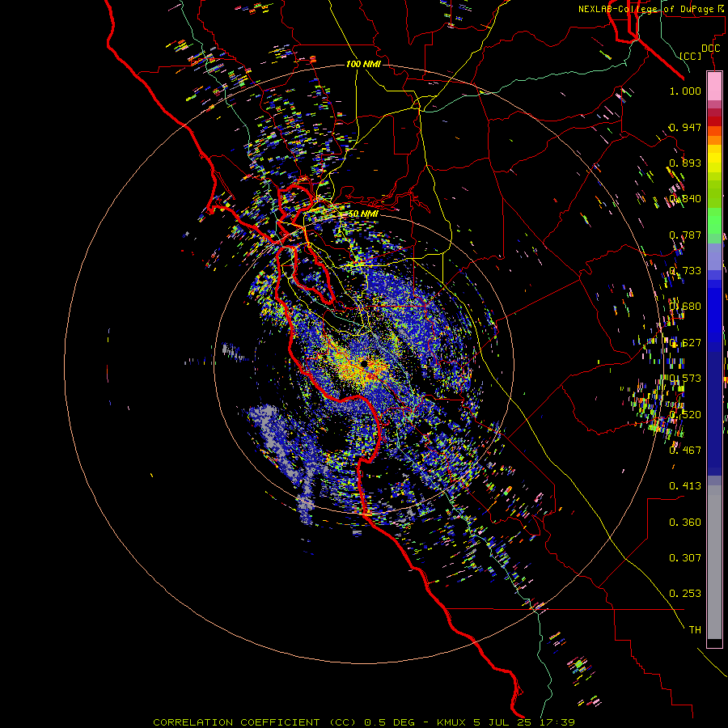This screenshot has height=728, width=728.
Task: Select the 0.733 legend value
Action: (685, 271)
